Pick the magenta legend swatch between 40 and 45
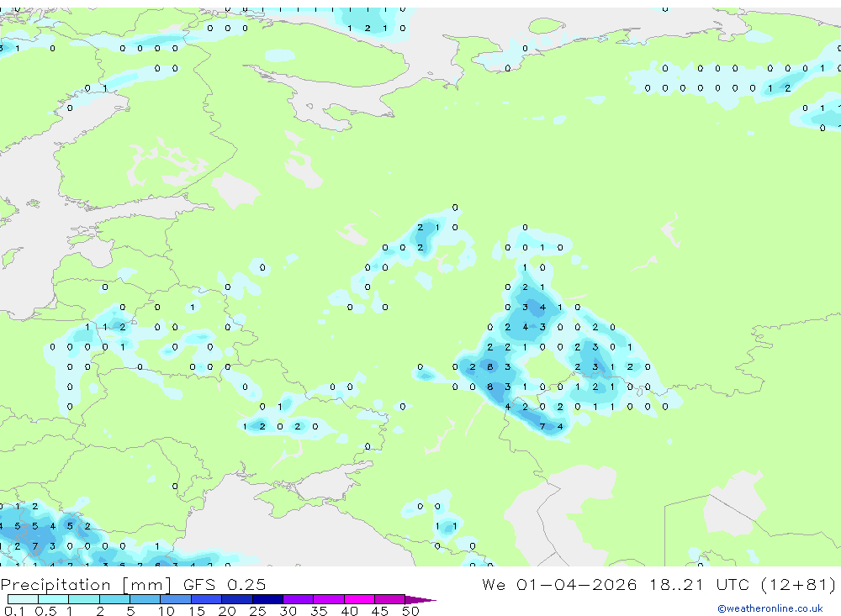Image resolution: width=841 pixels, height=616 pixels. pos(359,599)
